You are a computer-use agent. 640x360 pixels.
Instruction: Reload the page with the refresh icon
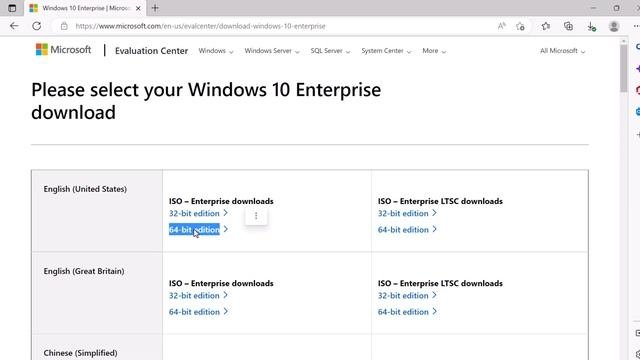pos(37,26)
